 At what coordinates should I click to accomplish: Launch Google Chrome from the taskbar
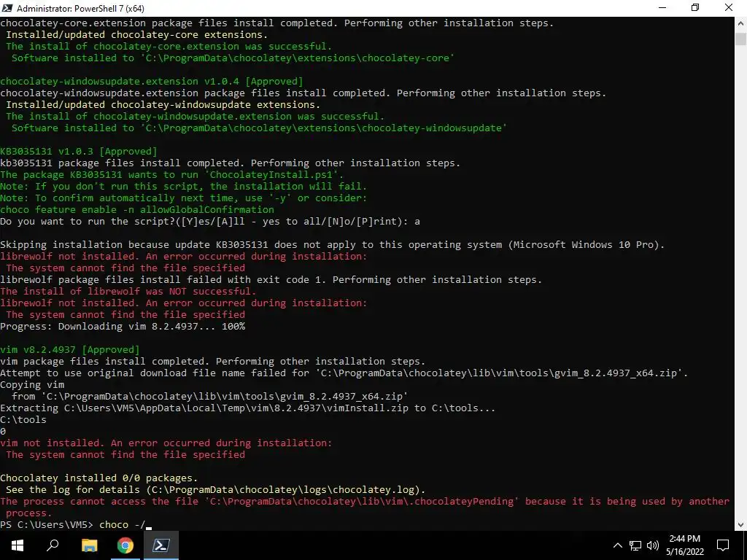point(125,545)
